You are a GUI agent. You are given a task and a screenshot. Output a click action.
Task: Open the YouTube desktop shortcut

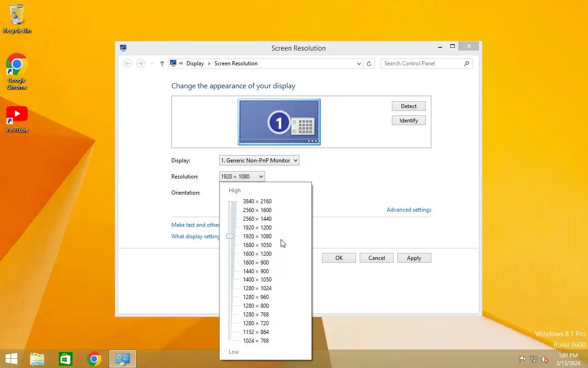17,119
